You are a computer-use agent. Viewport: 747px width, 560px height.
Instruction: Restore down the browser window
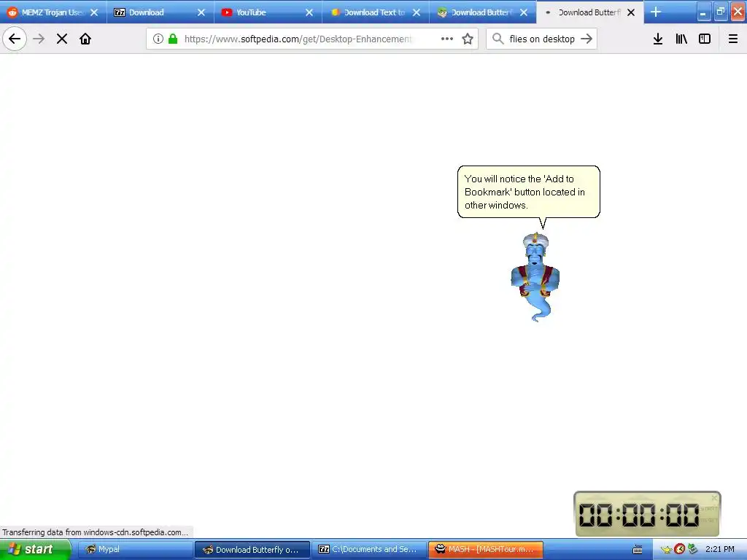720,12
